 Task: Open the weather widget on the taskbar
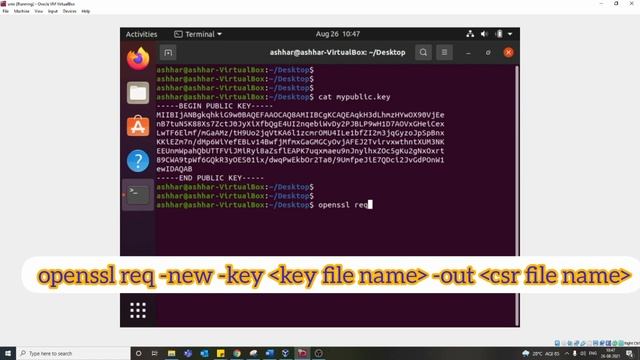pos(540,353)
